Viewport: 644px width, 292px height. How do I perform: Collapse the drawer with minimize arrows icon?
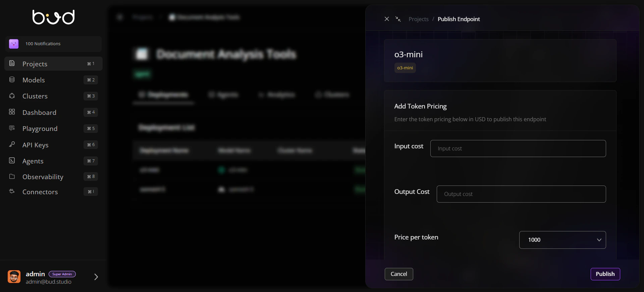(398, 19)
